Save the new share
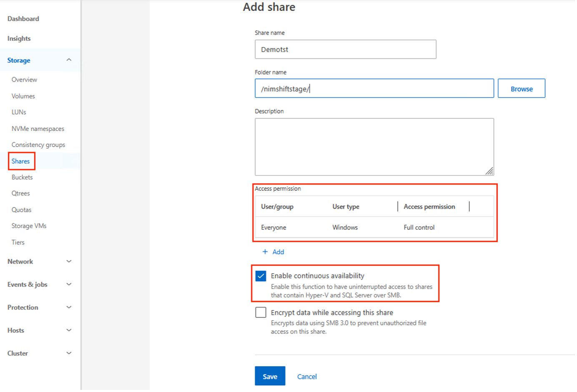 coord(270,376)
